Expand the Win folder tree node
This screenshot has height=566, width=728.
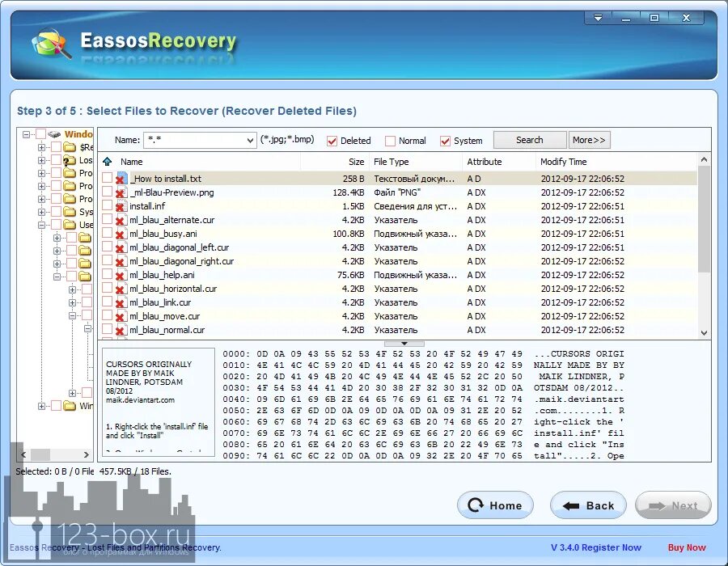[41, 406]
